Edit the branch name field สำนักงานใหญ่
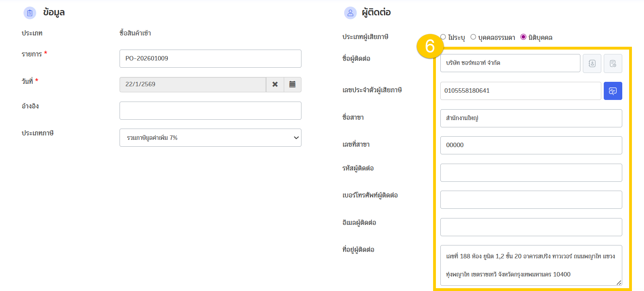The image size is (644, 291). pos(531,118)
